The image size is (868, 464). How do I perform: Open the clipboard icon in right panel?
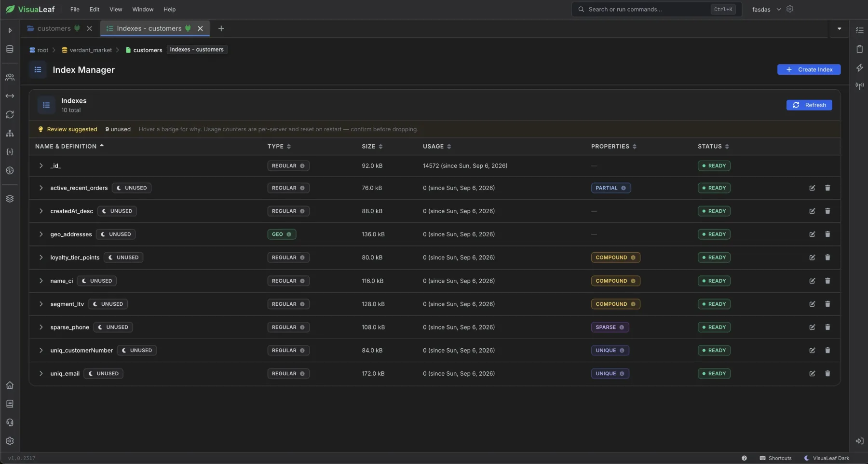pos(859,49)
